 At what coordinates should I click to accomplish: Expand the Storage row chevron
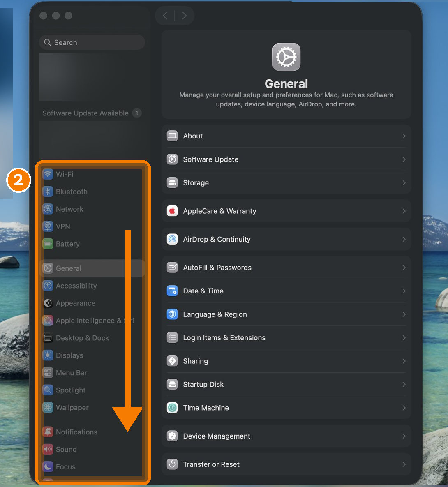[x=404, y=182]
